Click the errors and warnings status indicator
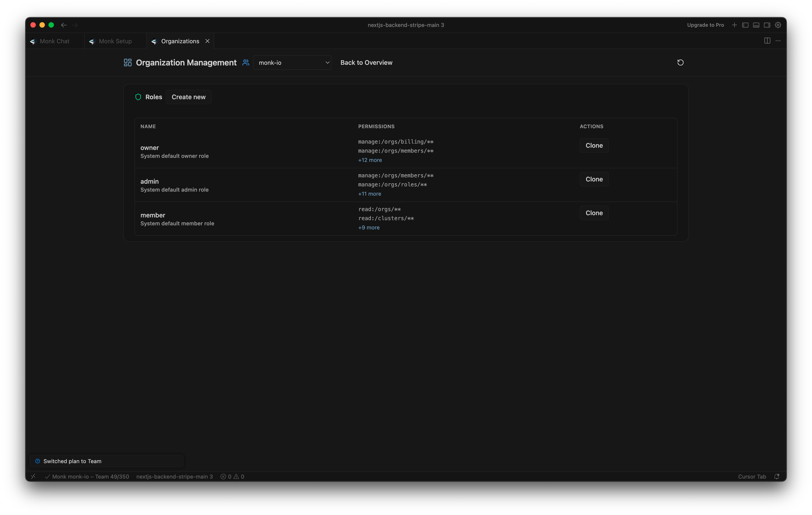Image resolution: width=812 pixels, height=515 pixels. click(232, 476)
